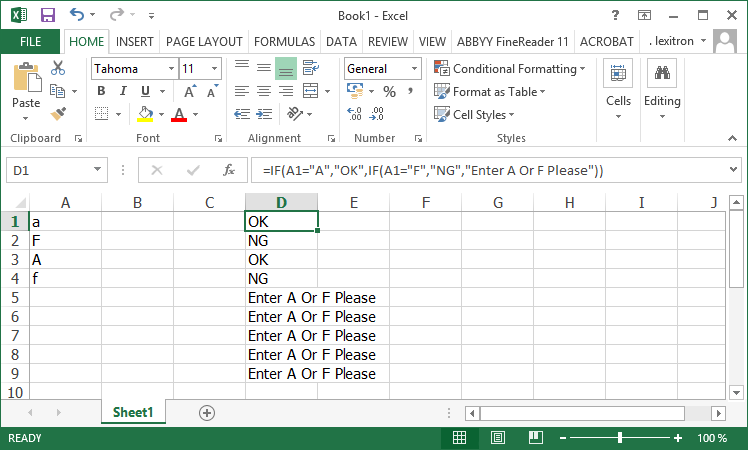Switch to the FORMULAS tab
The image size is (748, 450).
coord(284,42)
